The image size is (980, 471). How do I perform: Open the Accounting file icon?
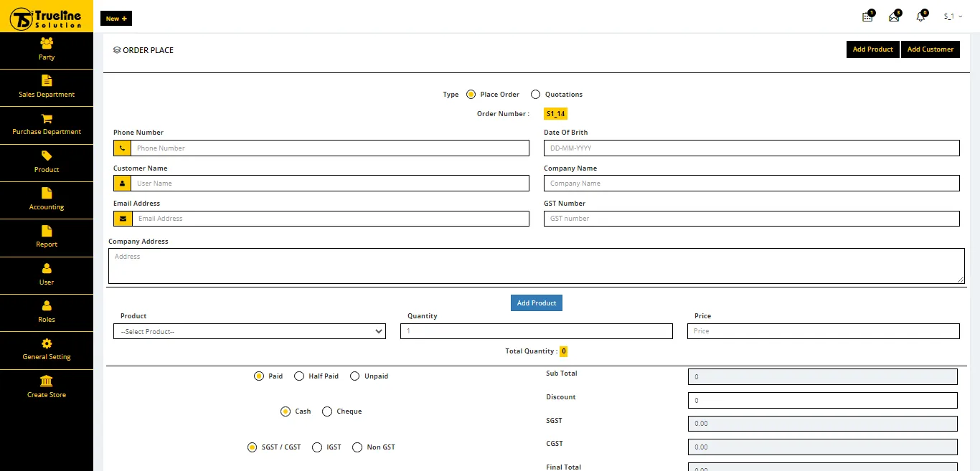pyautogui.click(x=47, y=193)
